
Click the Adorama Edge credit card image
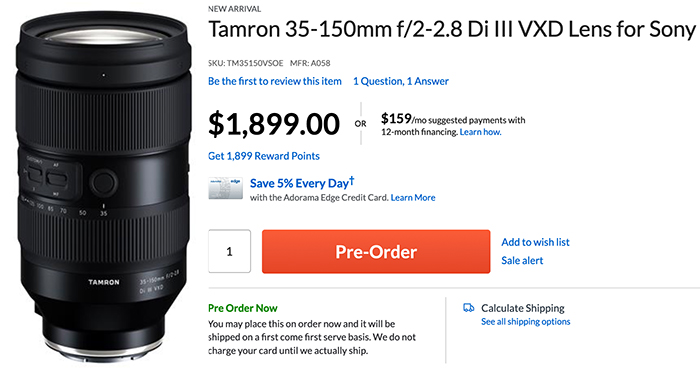click(225, 188)
